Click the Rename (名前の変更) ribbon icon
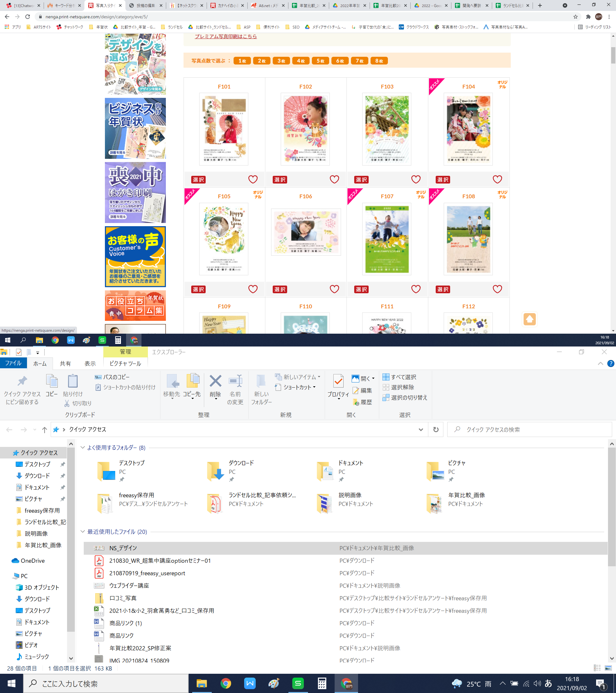Viewport: 616px width, 693px height. (x=235, y=382)
